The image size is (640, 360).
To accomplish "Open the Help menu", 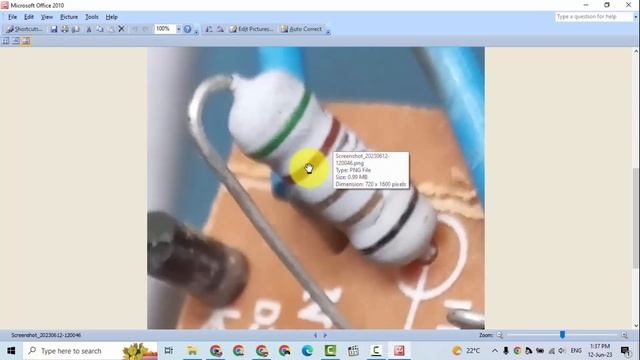I will 111,17.
